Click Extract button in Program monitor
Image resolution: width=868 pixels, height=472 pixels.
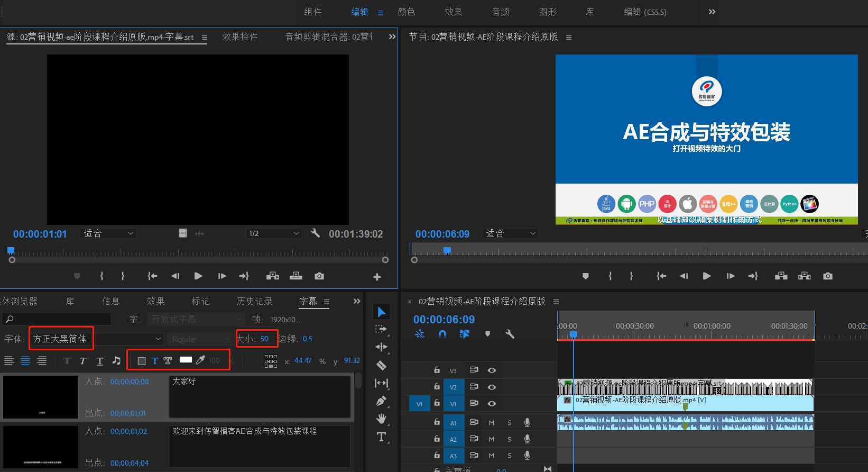[x=805, y=276]
